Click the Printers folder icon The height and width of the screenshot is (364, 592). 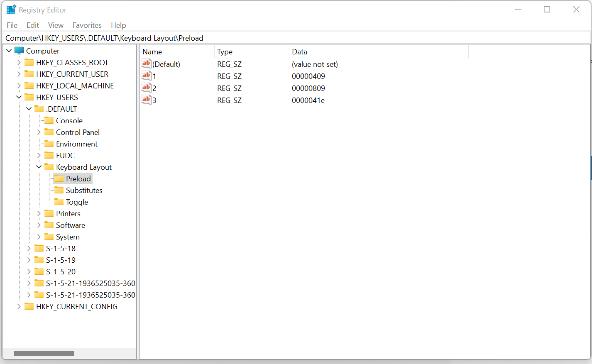coord(49,213)
